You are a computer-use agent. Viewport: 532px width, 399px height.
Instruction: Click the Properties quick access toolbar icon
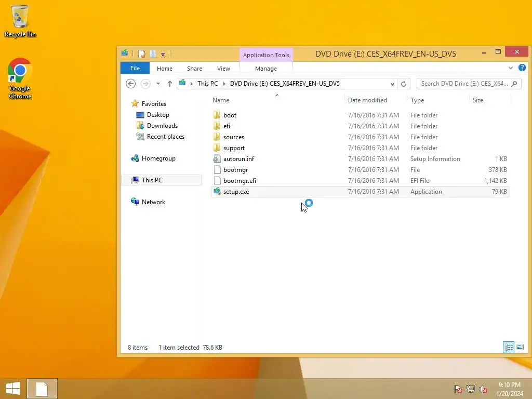142,54
